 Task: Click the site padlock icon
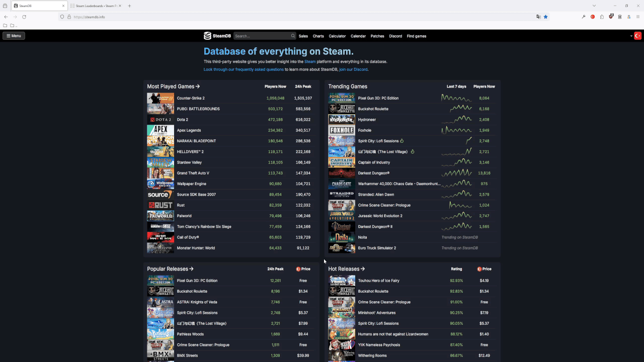[x=69, y=17]
